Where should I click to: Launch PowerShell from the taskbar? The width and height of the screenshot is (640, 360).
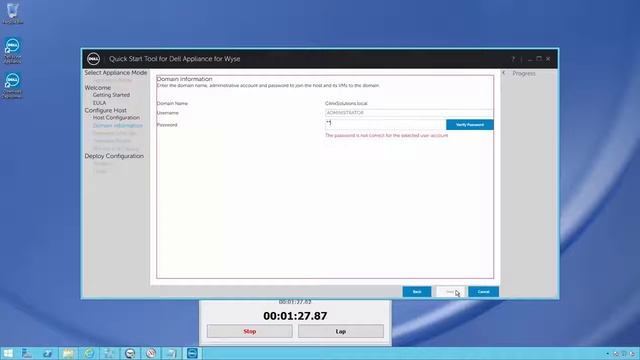(x=47, y=353)
